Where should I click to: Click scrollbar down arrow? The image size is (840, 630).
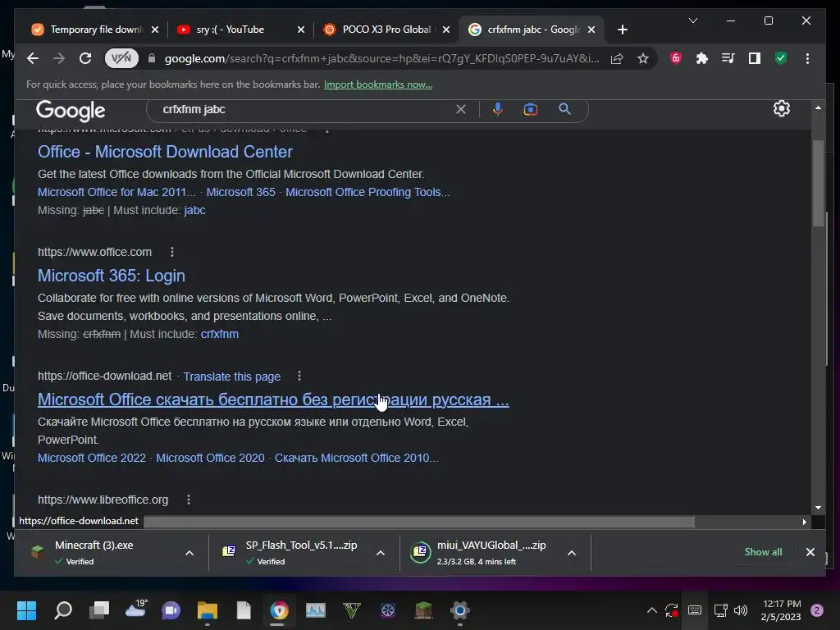(x=818, y=507)
